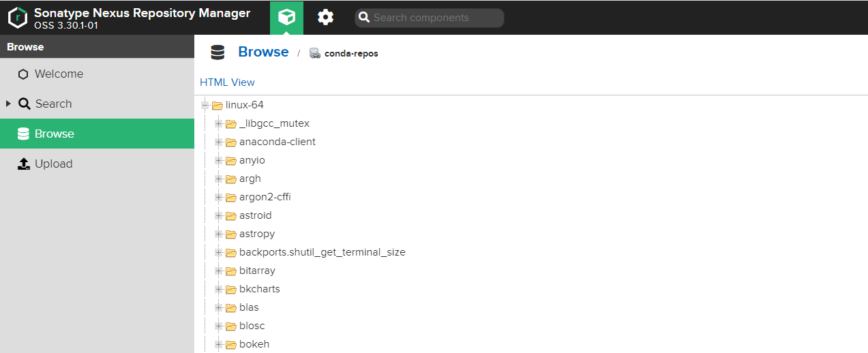Expand the _libgcc_mutex folder
The width and height of the screenshot is (868, 353).
[218, 123]
